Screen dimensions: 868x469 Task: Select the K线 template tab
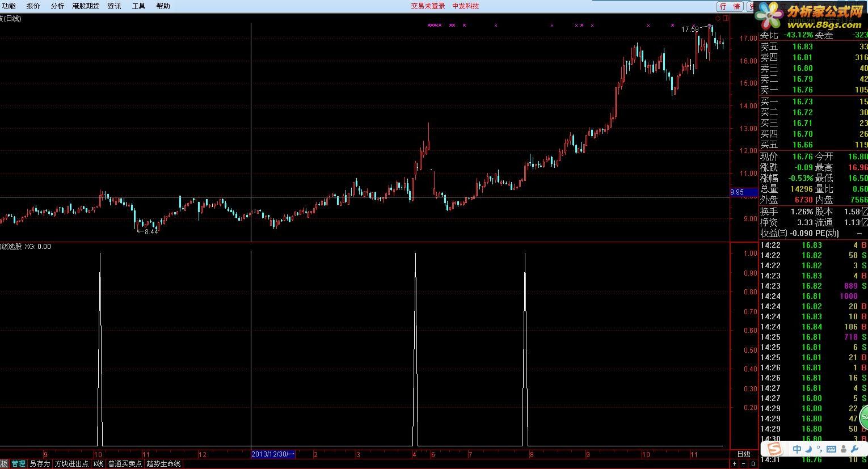click(98, 464)
